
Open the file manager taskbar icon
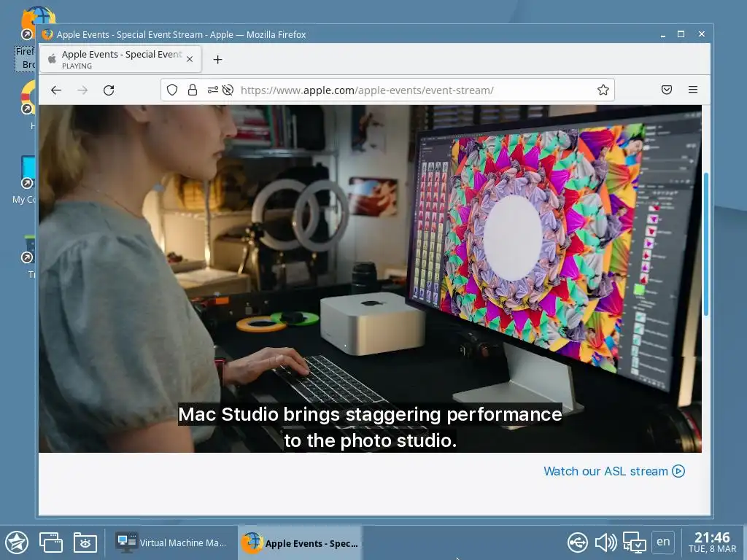point(85,542)
